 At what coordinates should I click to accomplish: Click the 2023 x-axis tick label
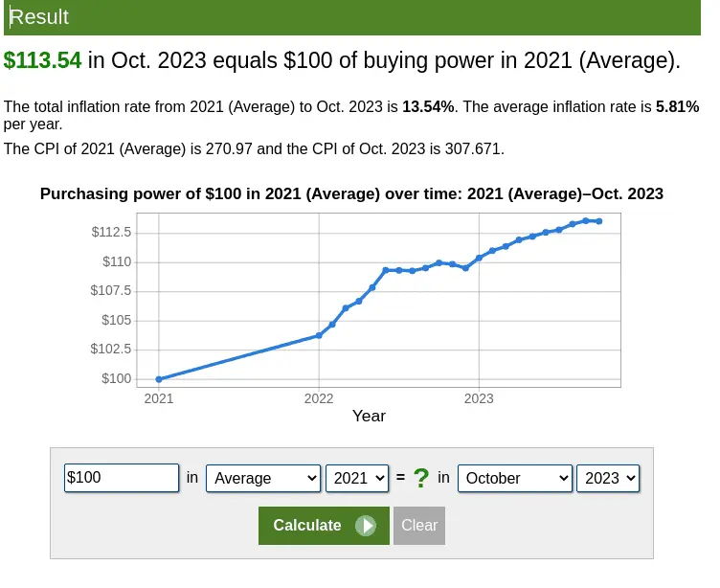[x=479, y=398]
